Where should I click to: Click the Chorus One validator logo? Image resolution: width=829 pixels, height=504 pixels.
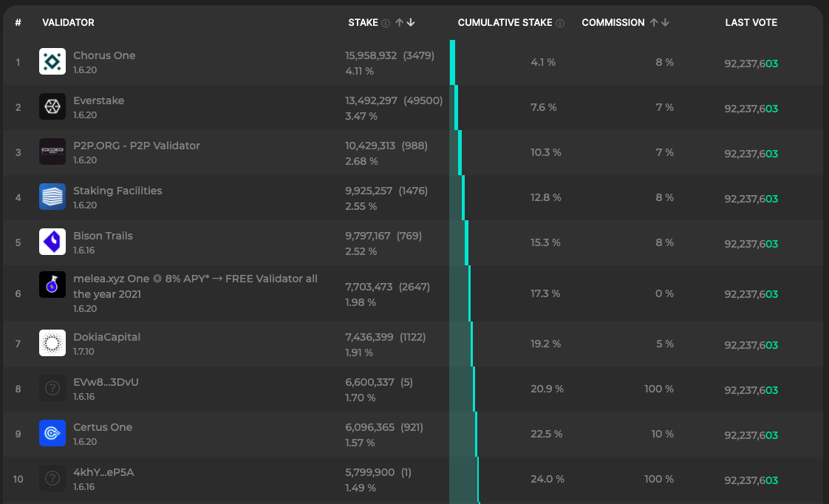tap(52, 61)
